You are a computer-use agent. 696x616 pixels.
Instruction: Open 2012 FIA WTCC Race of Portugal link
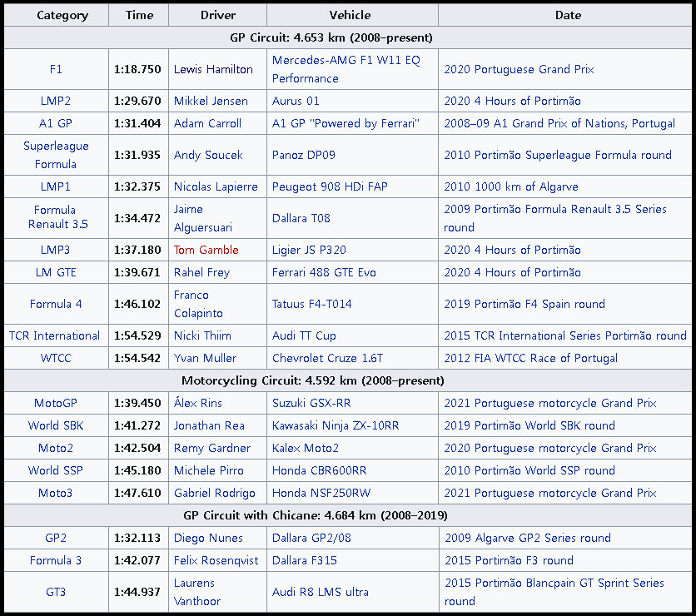click(530, 358)
